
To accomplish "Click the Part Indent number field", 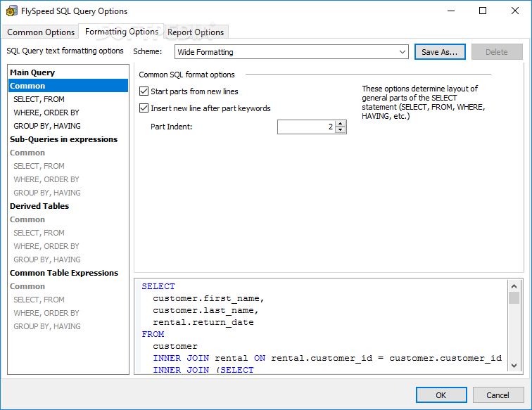I will pyautogui.click(x=306, y=127).
